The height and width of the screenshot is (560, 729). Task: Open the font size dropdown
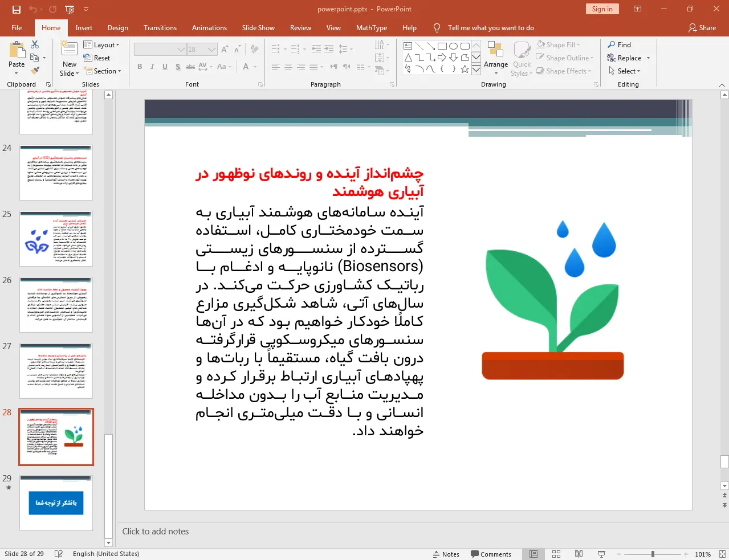point(212,50)
